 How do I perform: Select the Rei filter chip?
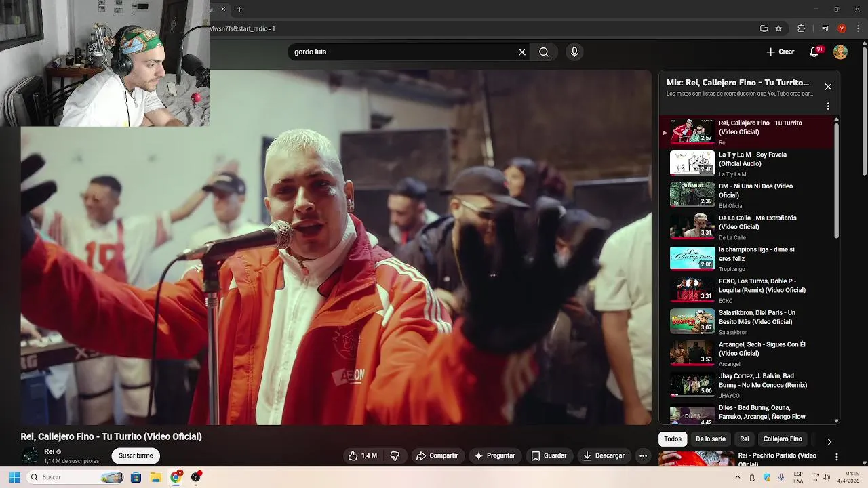point(745,439)
